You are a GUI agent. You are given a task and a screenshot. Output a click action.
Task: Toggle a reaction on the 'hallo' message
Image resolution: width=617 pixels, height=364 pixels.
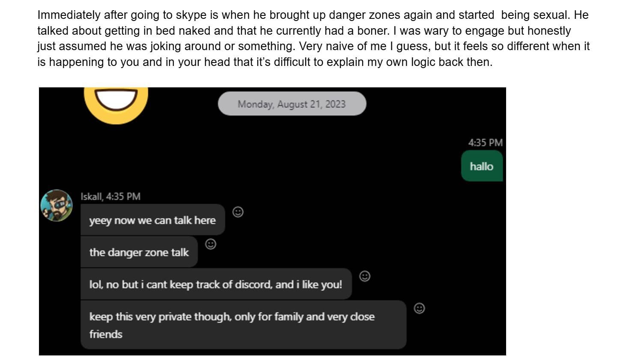click(x=481, y=166)
